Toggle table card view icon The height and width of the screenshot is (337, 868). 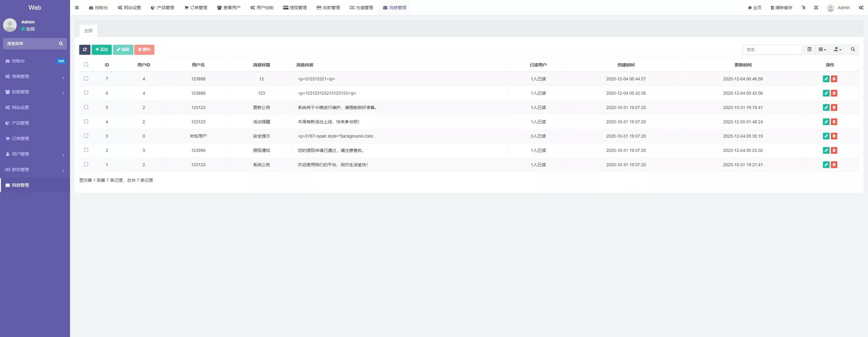(809, 49)
